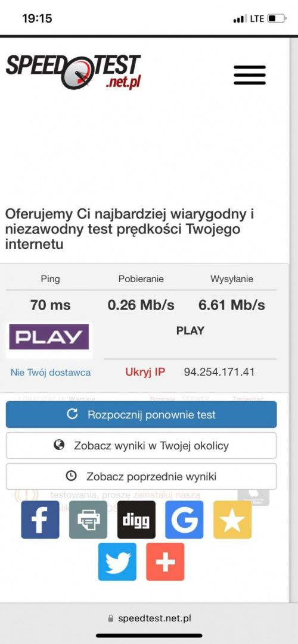Tap the 0.26 Mb/s download result

point(141,305)
